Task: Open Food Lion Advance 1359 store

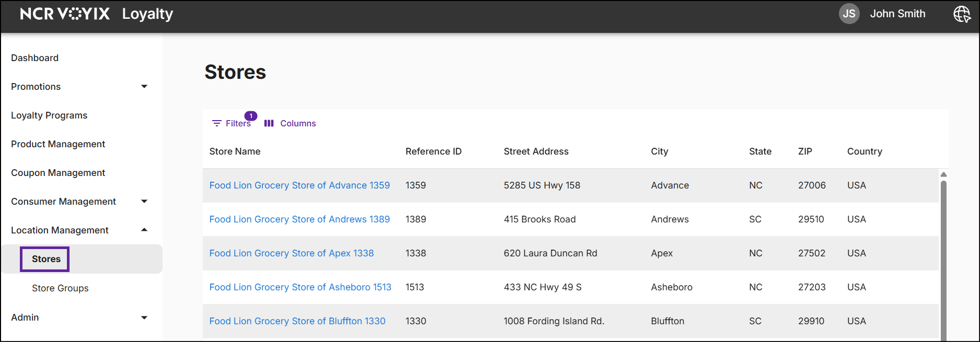Action: click(299, 185)
